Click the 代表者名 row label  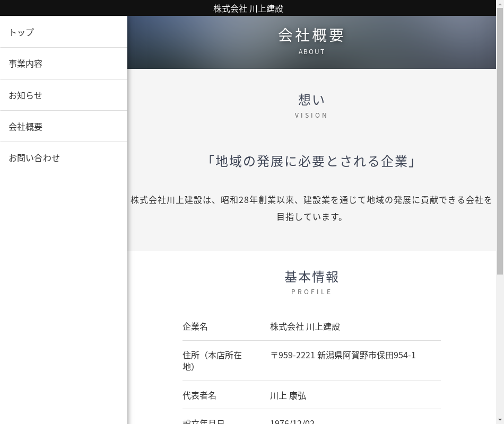199,396
